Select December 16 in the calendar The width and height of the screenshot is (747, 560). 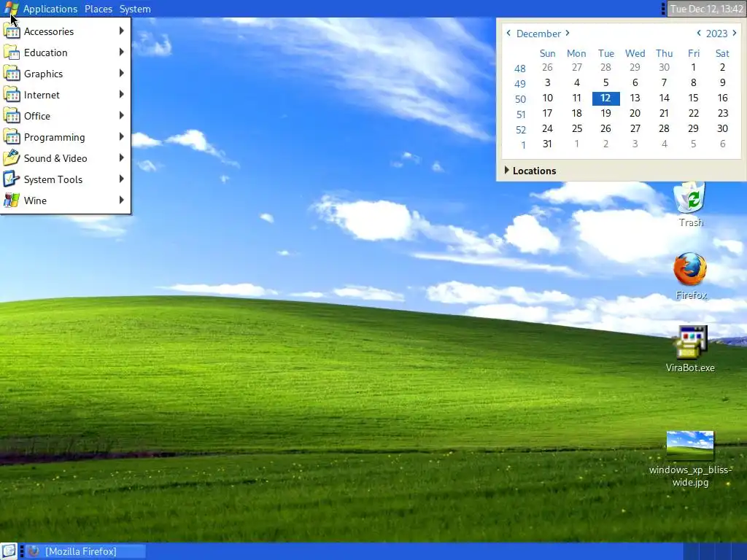723,98
